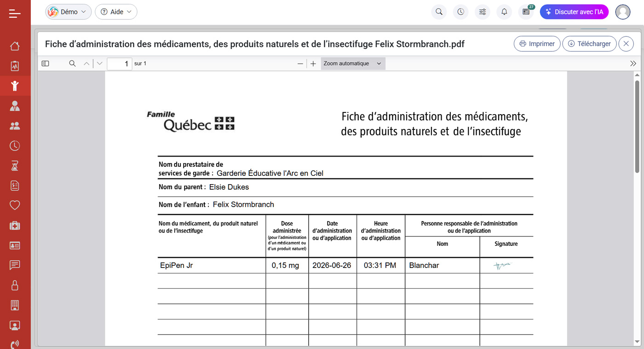This screenshot has height=349, width=644.
Task: Go to next page arrow in PDF toolbar
Action: click(99, 64)
